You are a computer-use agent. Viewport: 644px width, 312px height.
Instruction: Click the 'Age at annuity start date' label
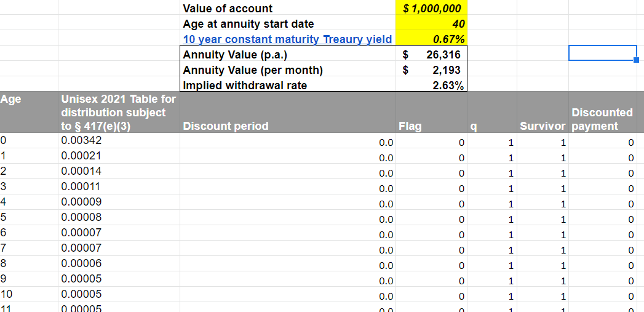pos(248,24)
